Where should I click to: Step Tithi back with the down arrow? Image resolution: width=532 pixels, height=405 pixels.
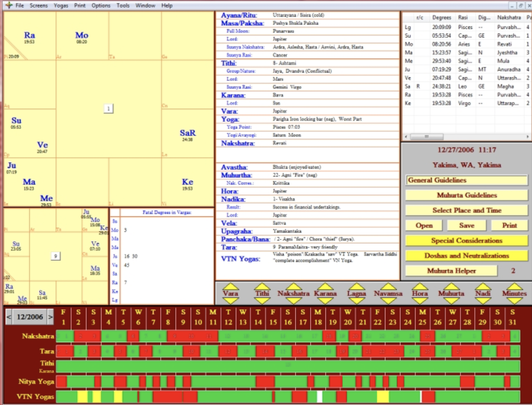[x=262, y=301]
